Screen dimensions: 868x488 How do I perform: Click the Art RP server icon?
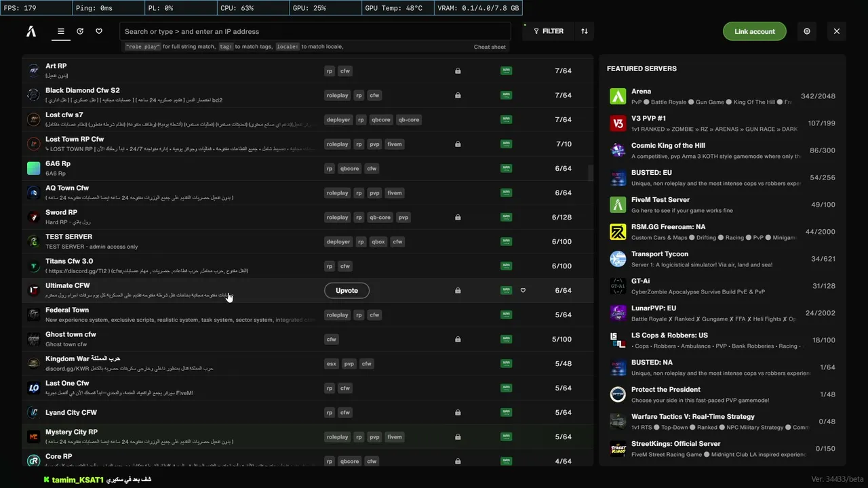click(x=33, y=70)
